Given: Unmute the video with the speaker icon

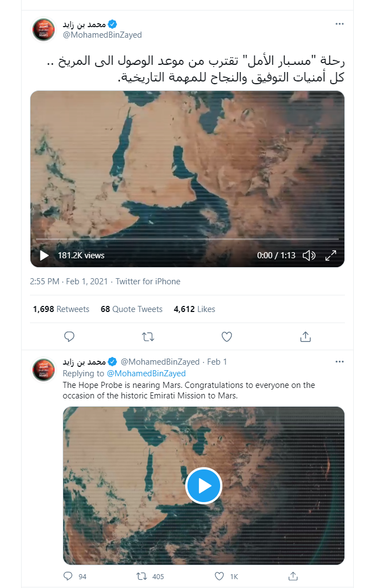Looking at the screenshot, I should click(x=309, y=255).
